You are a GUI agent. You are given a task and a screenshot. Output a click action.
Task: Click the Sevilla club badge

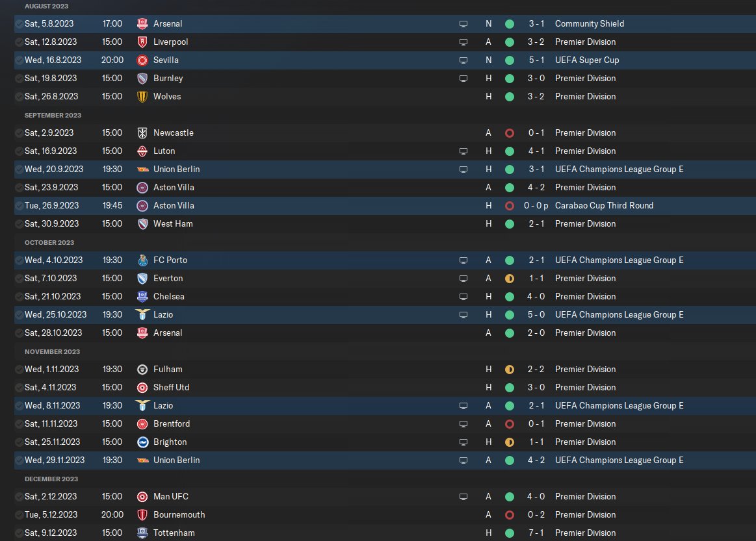click(142, 60)
